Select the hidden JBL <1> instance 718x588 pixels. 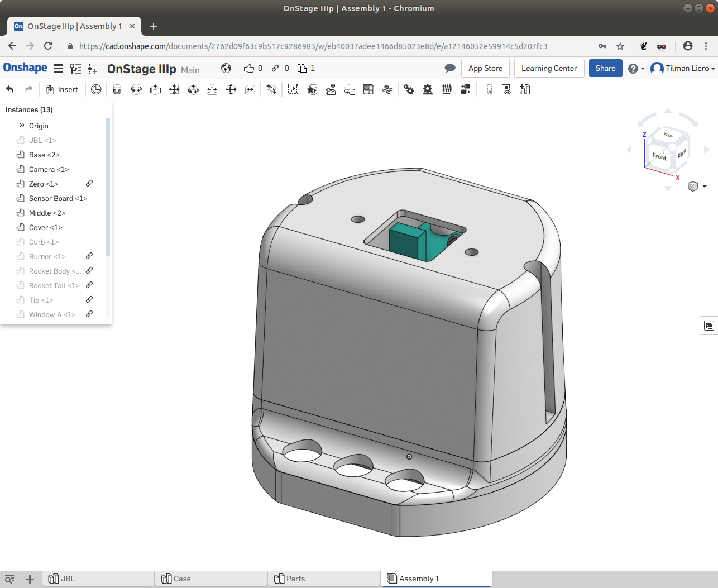pyautogui.click(x=42, y=140)
